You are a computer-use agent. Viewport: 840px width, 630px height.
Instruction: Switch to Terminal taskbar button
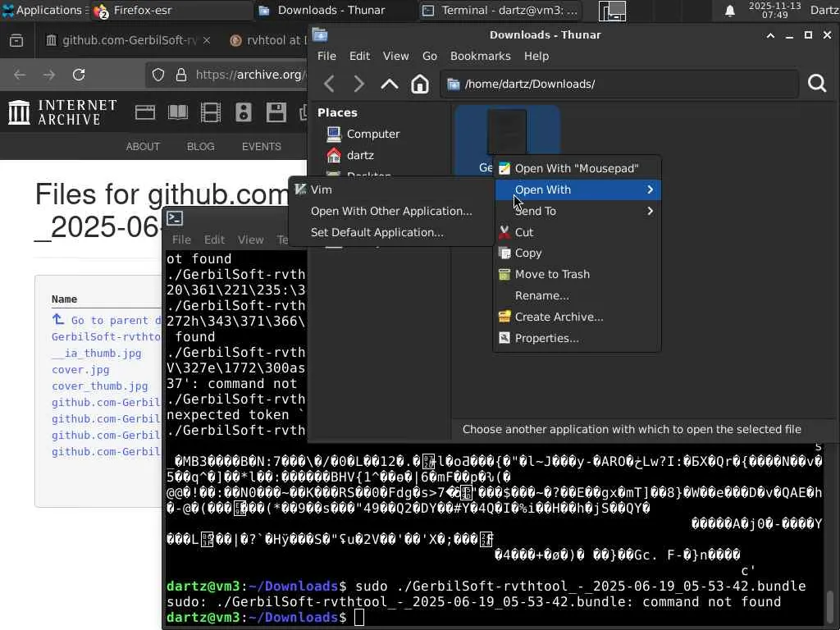coord(500,10)
